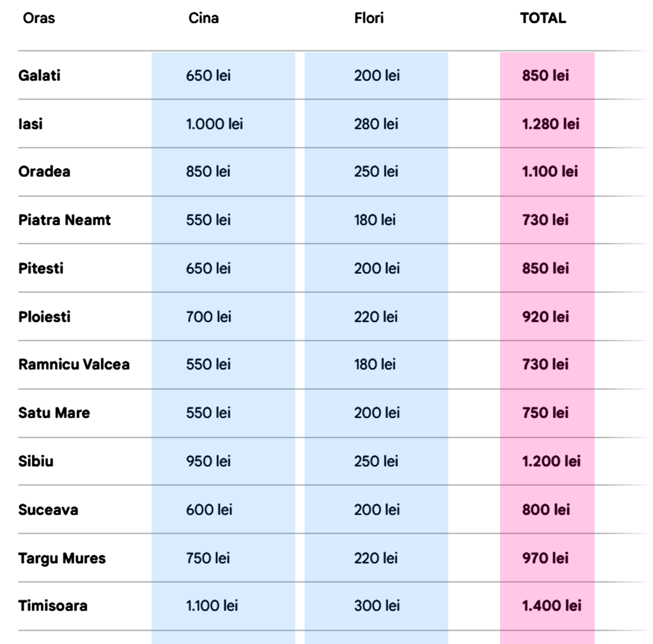Click the Oradea city name

44,172
